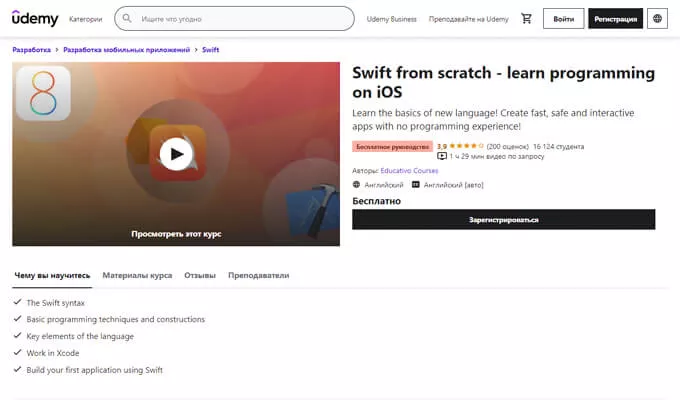The width and height of the screenshot is (680, 400).
Task: Play the course preview video
Action: tap(176, 154)
